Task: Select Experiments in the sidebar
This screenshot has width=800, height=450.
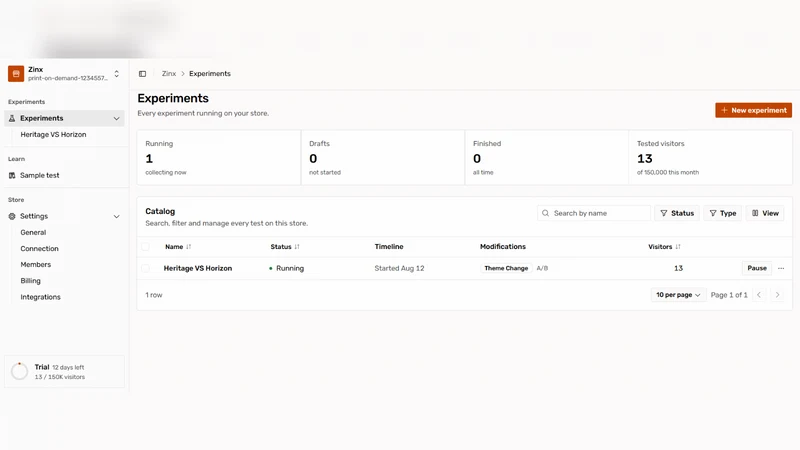Action: click(64, 118)
